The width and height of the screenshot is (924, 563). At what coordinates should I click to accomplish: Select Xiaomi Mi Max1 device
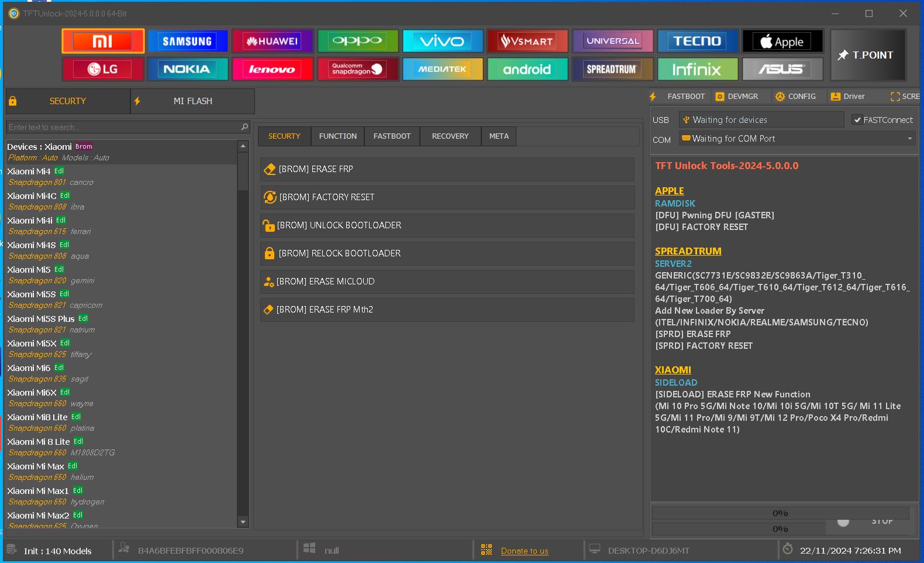coord(122,496)
